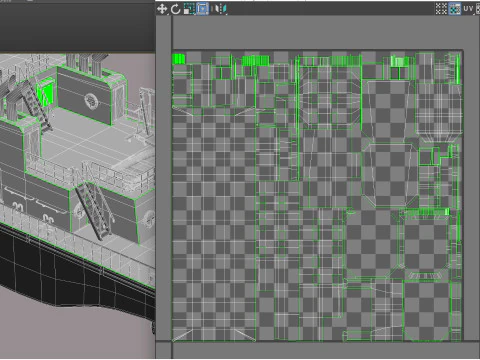The height and width of the screenshot is (360, 480).
Task: Select the Rotate UV tool
Action: pyautogui.click(x=175, y=9)
